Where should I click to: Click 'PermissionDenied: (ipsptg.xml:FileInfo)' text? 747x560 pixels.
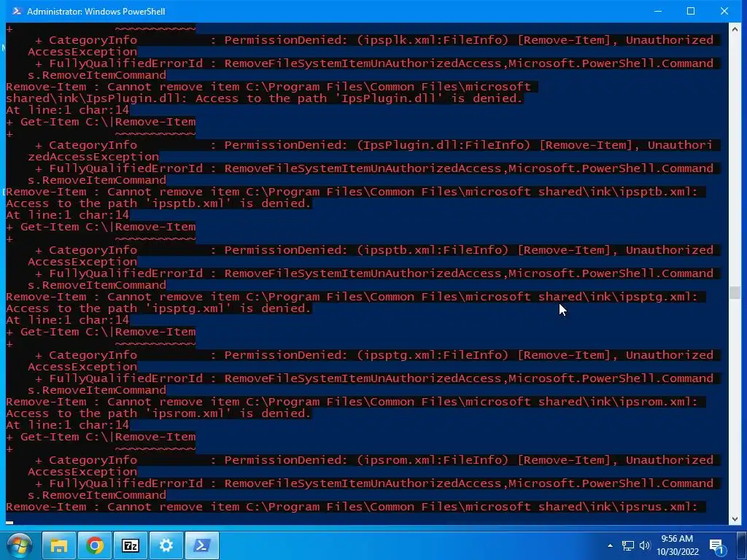click(366, 355)
